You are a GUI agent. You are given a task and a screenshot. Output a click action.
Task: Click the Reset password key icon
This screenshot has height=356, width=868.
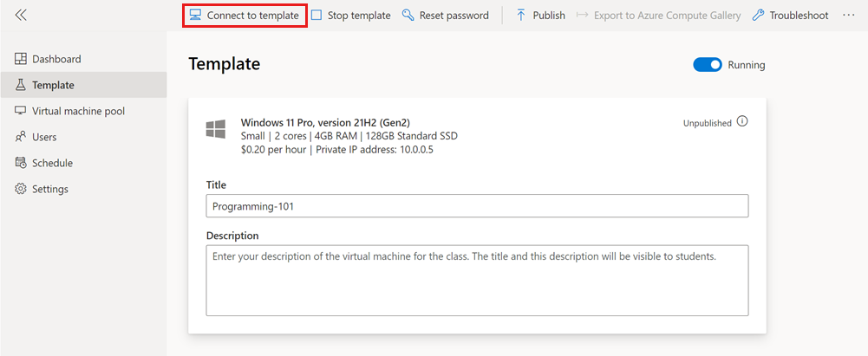408,15
